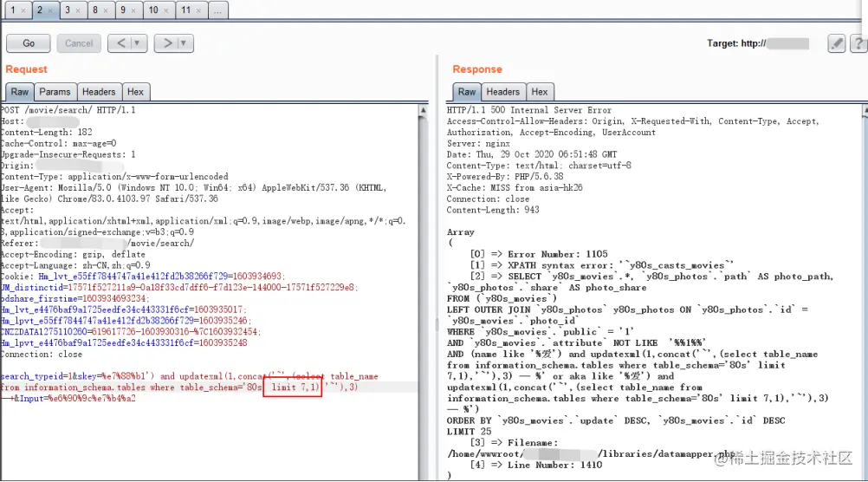Screen dimensions: 868x482
Task: Close Repeater tab 3
Action: 78,10
